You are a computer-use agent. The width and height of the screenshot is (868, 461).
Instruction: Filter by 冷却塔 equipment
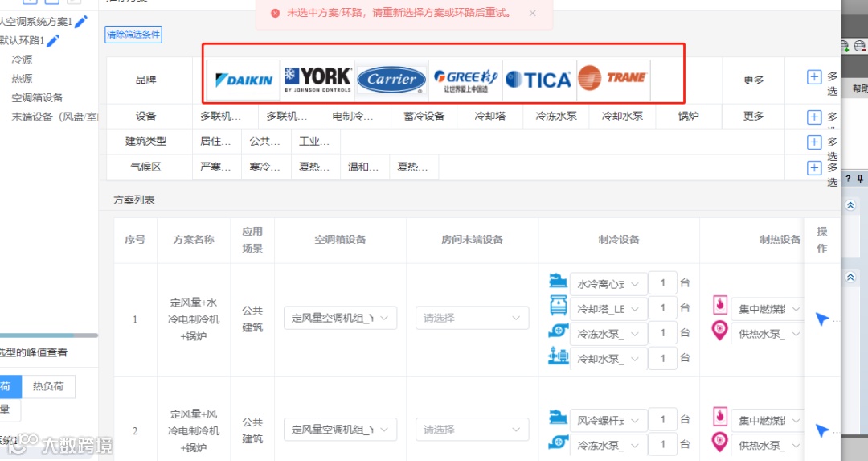point(490,117)
